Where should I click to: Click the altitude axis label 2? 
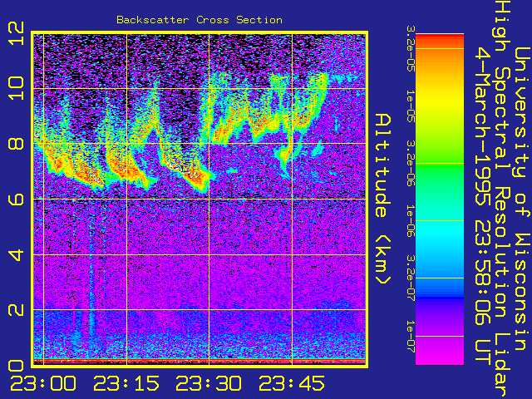click(17, 310)
